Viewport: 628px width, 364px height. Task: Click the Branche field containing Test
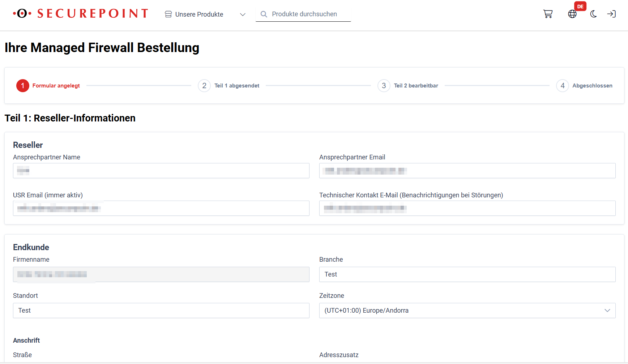(467, 274)
